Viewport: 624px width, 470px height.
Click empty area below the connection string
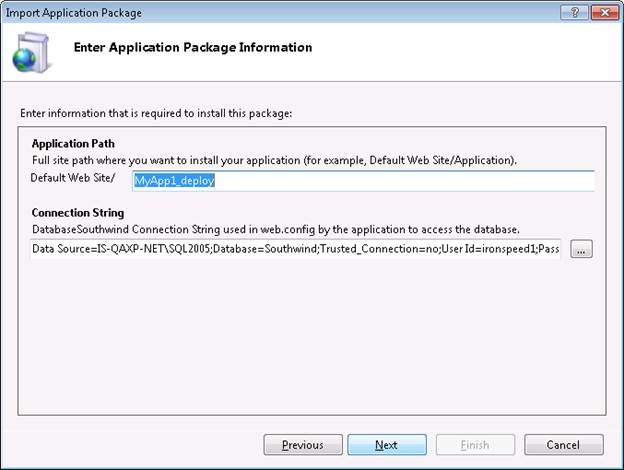pyautogui.click(x=312, y=338)
